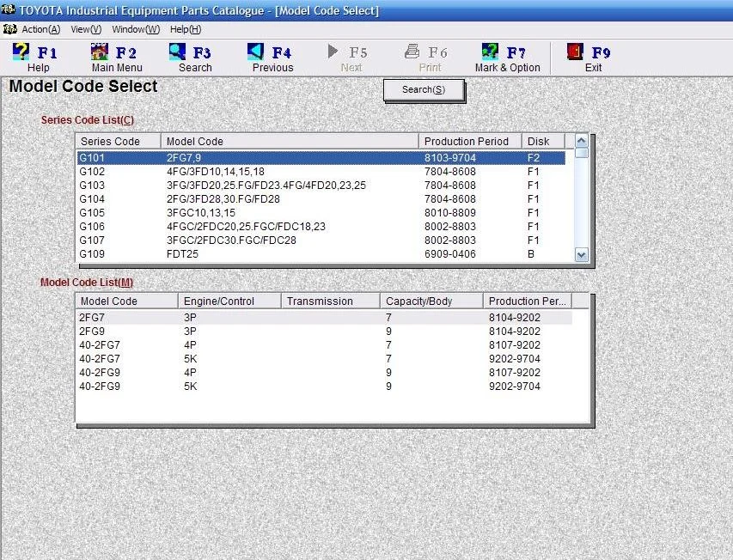Click the Disk column header
733x560 pixels.
pos(544,141)
